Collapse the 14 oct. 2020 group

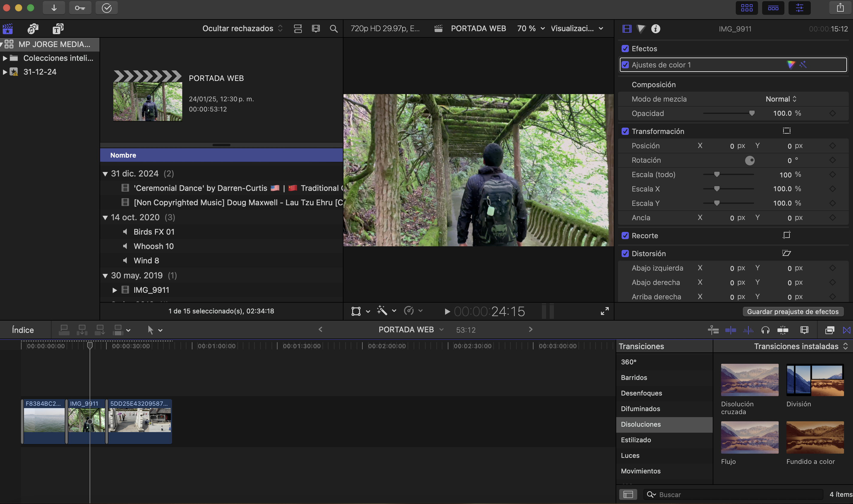[105, 217]
